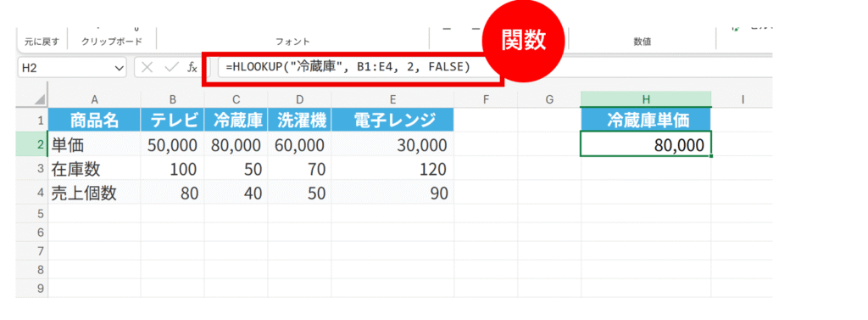Click cell with value 50,000
Screen dimensions: 868x320
(x=173, y=145)
